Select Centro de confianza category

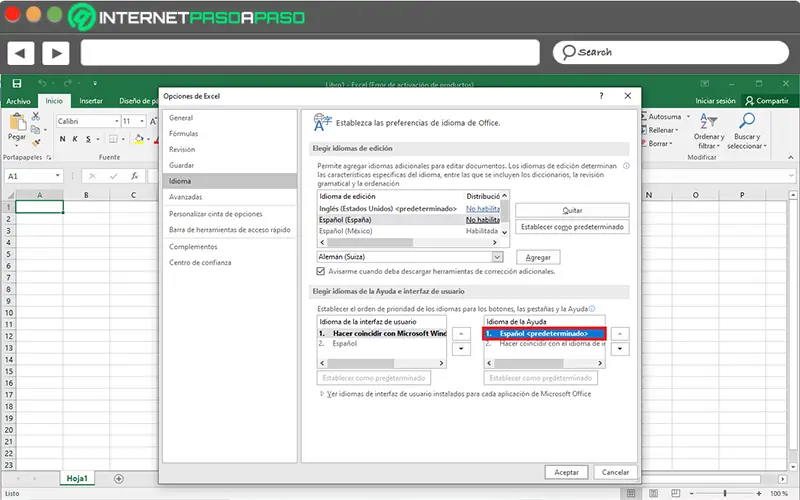pos(230,263)
